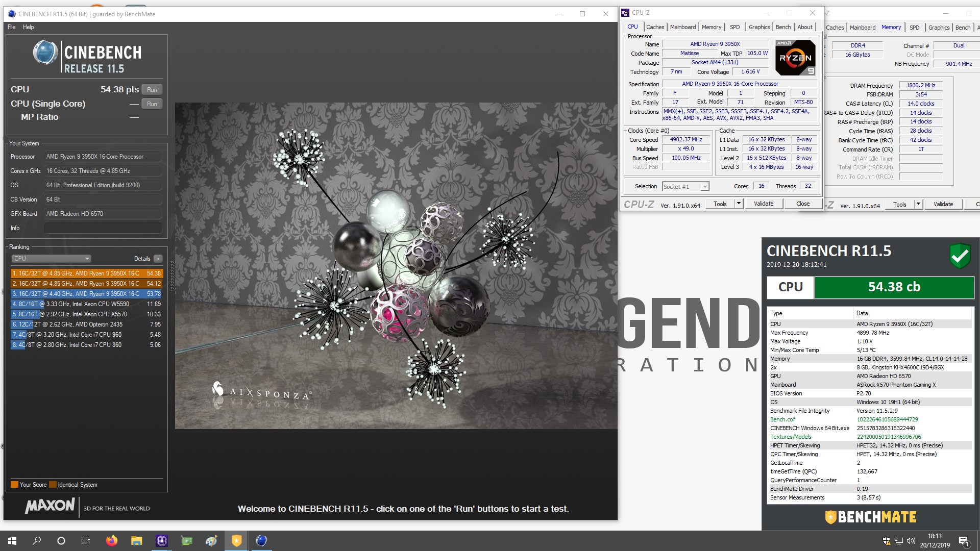Select Intel Core i7 860 ranking row

[86, 345]
